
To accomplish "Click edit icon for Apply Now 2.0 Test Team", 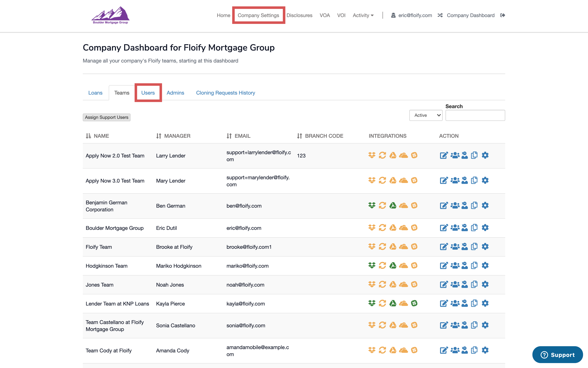I will [443, 155].
